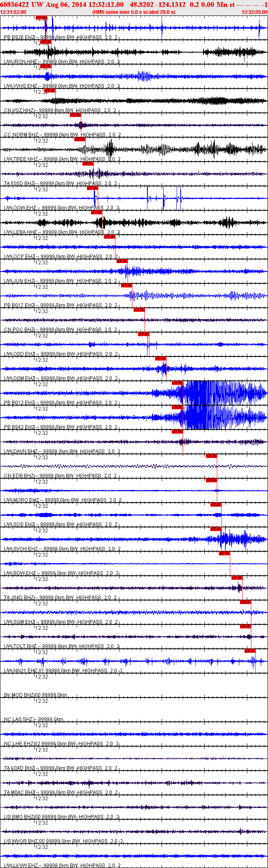Screen dimensions: 268x868
Task: Select the UW DAVN BHZ station label
Action: (21, 451)
